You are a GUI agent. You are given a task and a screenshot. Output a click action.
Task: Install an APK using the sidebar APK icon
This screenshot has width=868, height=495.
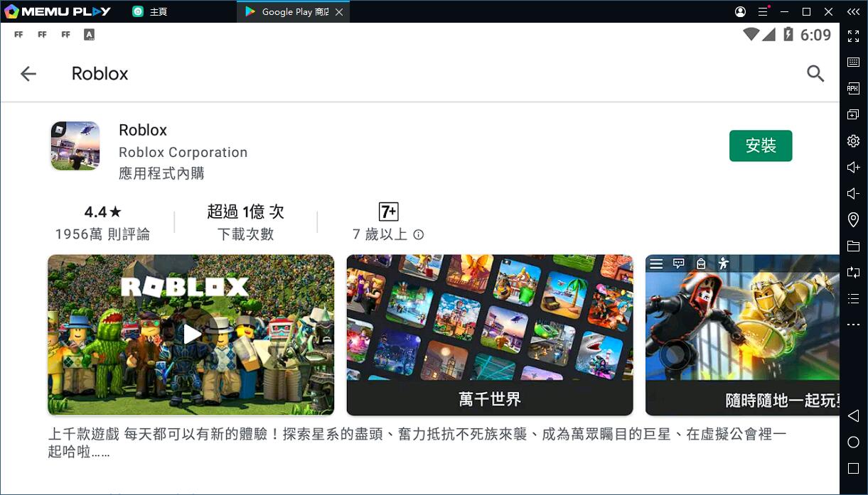point(853,88)
